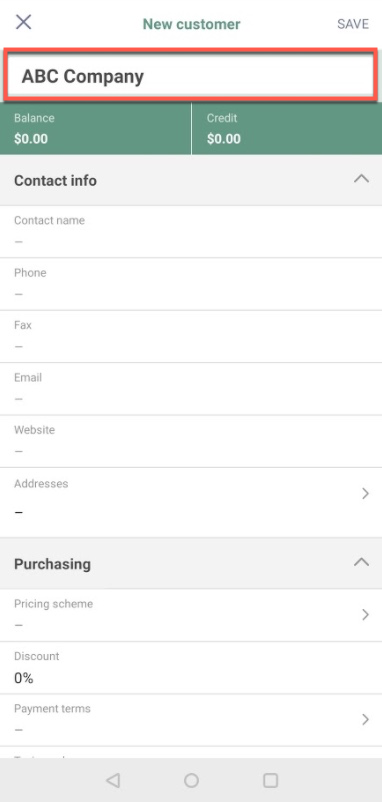Select the Contact name field
Screen dimensions: 382x802
coord(191,232)
